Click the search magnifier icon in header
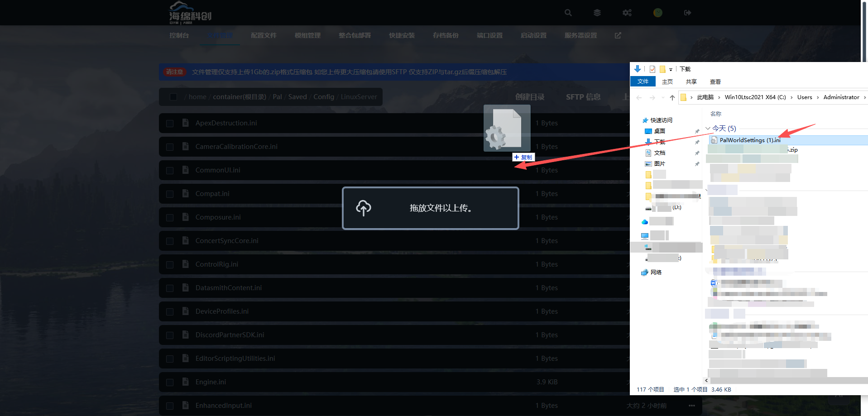This screenshot has height=416, width=868. 568,13
